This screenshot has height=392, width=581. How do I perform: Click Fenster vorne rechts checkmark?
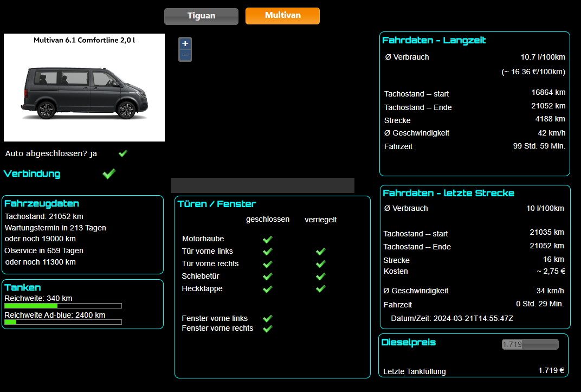coord(267,329)
